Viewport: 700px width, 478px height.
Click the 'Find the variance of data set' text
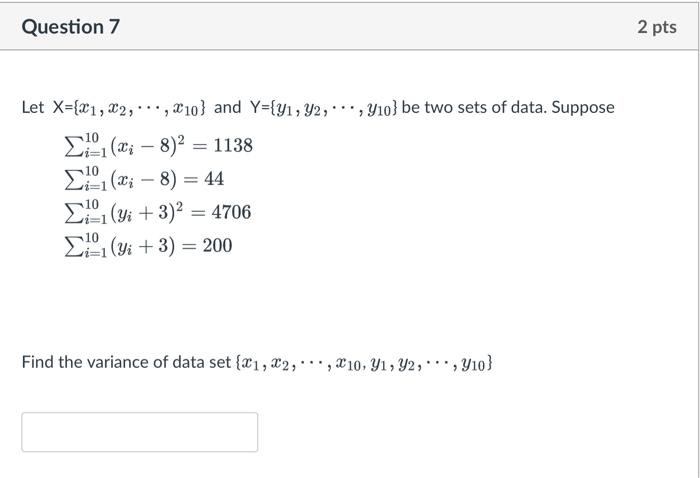pos(126,362)
